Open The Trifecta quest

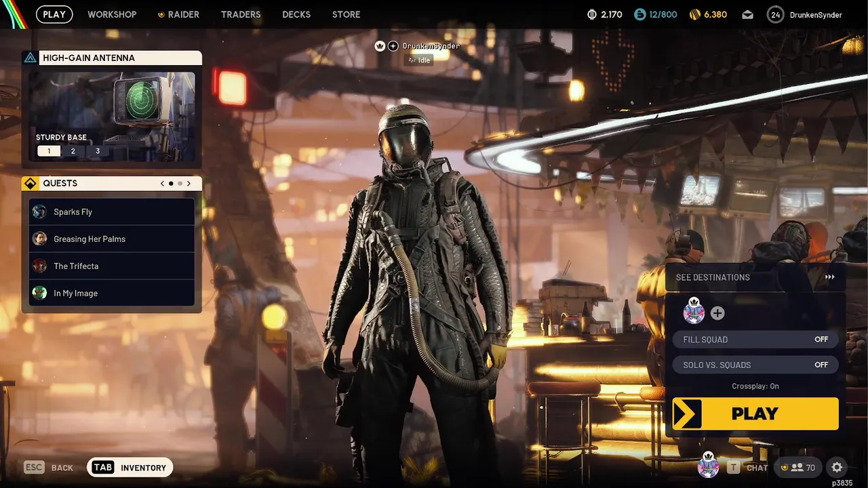(x=112, y=266)
